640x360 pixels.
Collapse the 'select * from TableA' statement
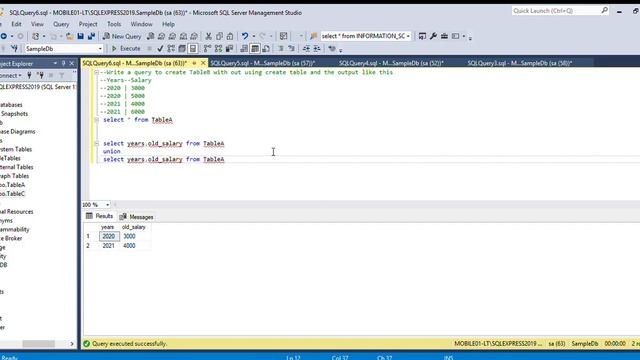96,120
